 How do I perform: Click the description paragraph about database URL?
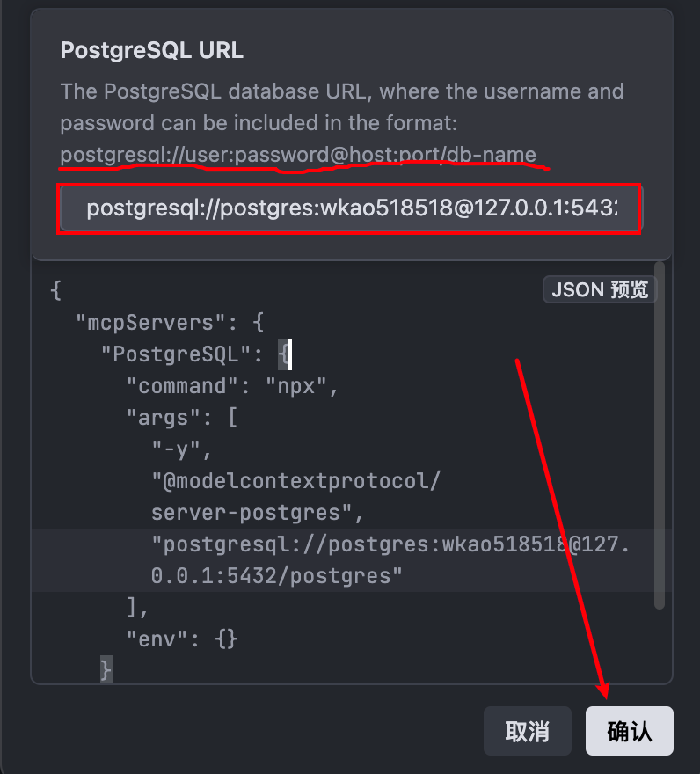tap(342, 106)
